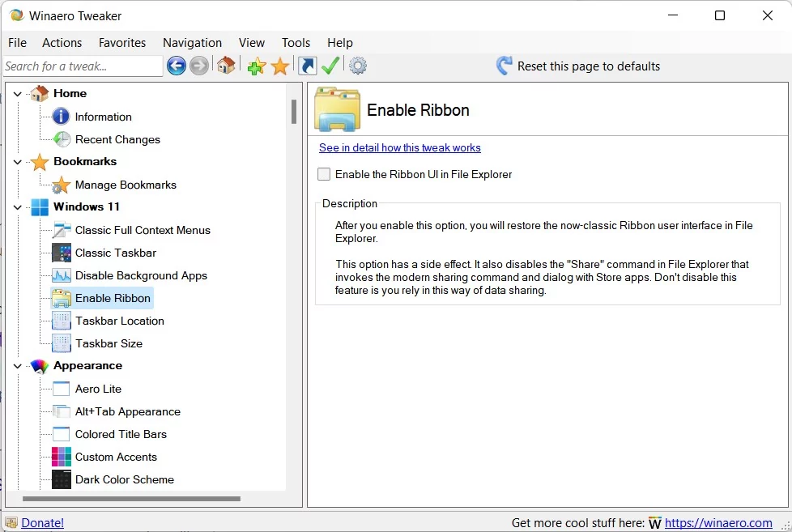The height and width of the screenshot is (532, 792).
Task: Open the Home page from toolbar house icon
Action: pyautogui.click(x=226, y=65)
